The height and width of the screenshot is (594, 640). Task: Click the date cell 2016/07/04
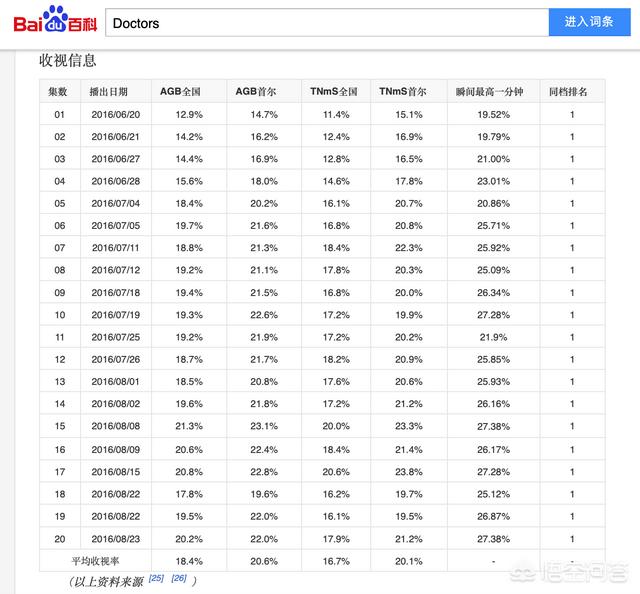(116, 203)
